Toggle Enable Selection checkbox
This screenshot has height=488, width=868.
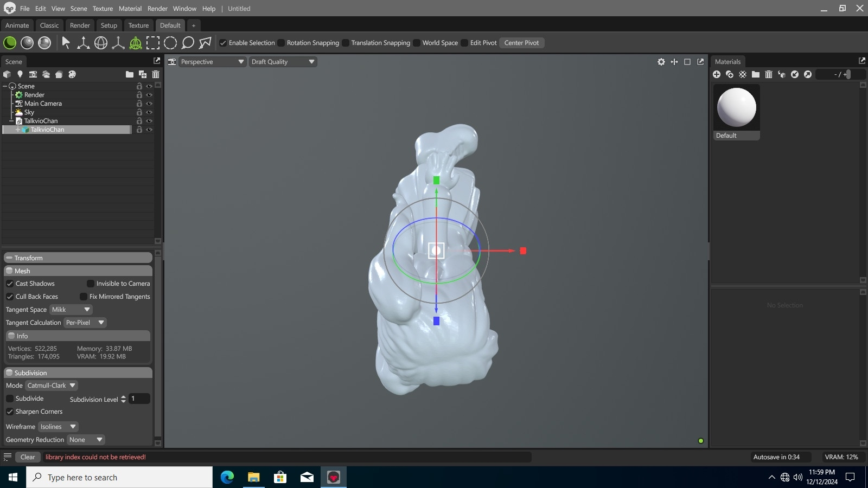click(x=223, y=43)
